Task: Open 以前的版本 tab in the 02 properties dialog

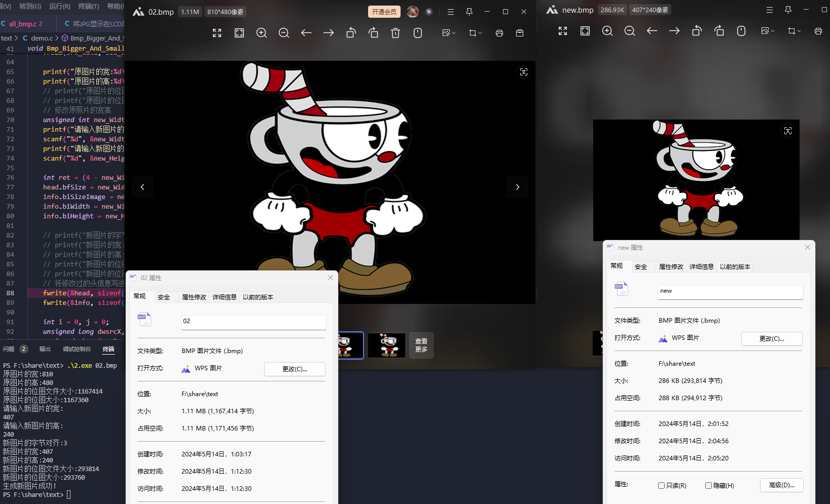Action: [258, 297]
